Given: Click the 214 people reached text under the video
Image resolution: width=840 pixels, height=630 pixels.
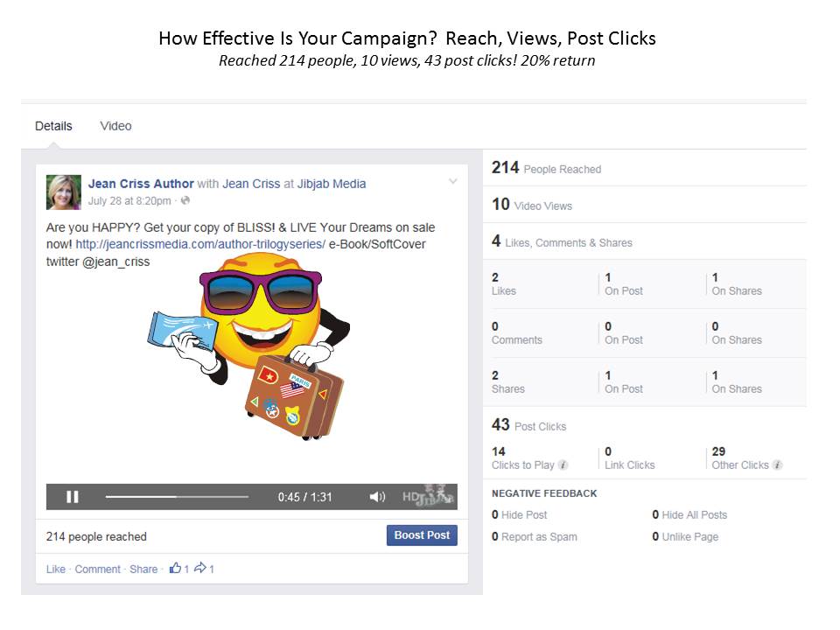Looking at the screenshot, I should (96, 536).
